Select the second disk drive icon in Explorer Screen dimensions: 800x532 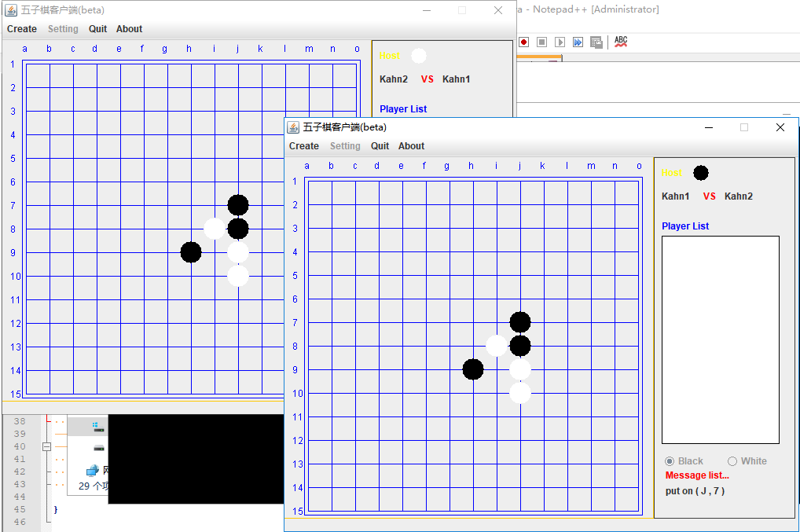[99, 448]
